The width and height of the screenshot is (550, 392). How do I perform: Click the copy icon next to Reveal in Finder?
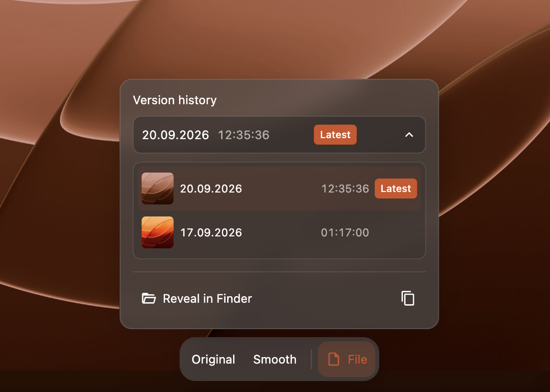click(x=408, y=298)
